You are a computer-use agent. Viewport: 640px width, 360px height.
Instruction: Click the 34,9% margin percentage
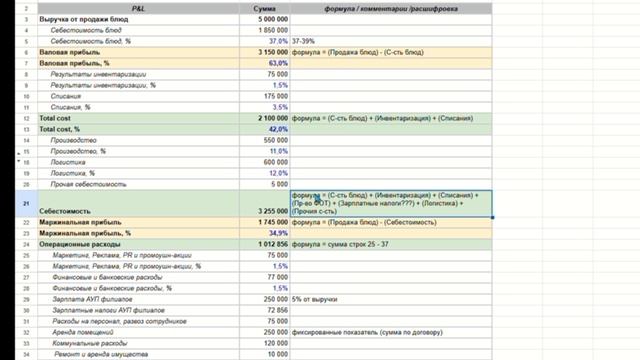[264, 233]
